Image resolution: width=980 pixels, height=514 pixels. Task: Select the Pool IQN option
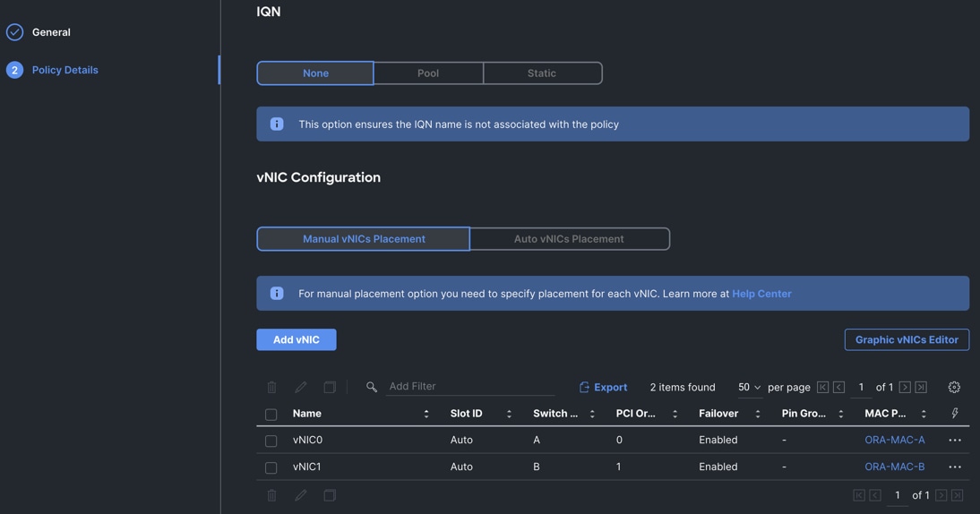(x=428, y=73)
